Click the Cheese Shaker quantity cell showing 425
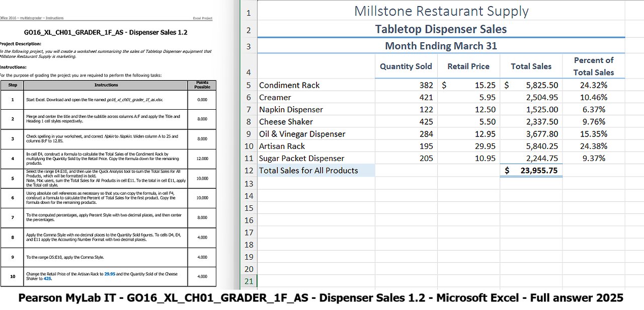Image resolution: width=644 pixels, height=310 pixels. (x=406, y=121)
